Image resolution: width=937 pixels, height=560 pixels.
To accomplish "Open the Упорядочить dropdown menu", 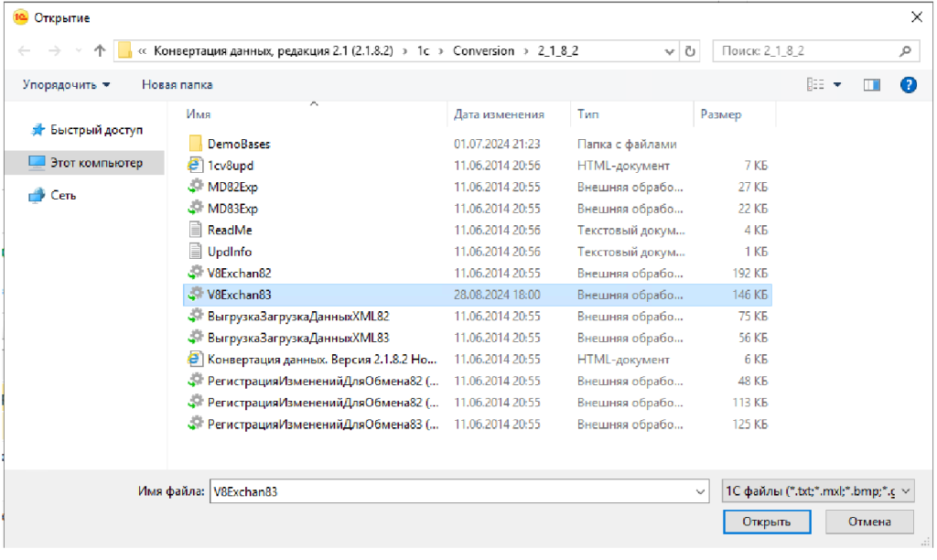I will [66, 85].
